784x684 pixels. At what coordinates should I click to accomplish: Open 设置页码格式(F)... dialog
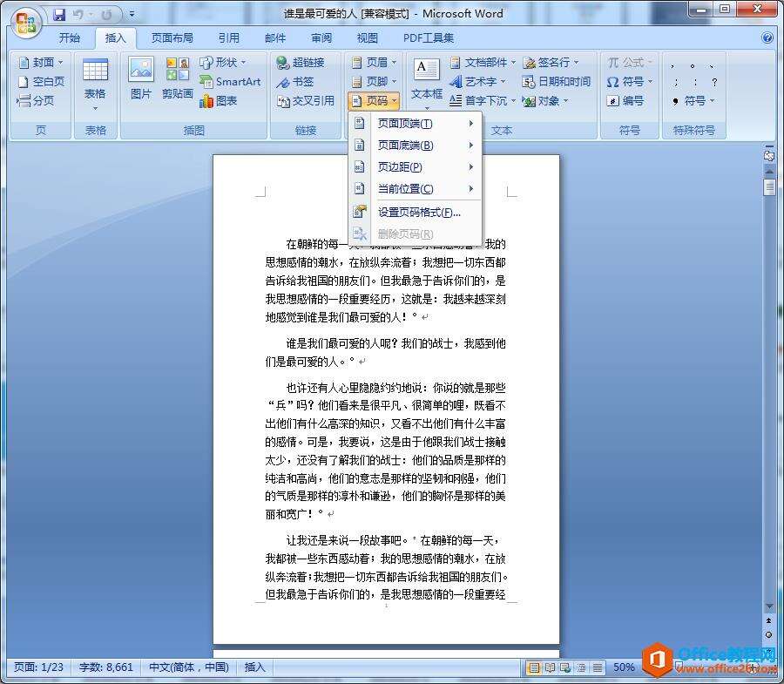coord(415,213)
